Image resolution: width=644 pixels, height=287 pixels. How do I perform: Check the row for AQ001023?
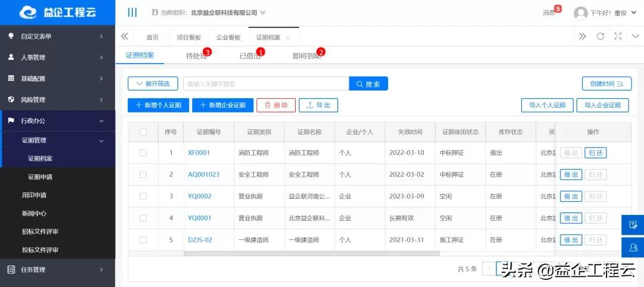pyautogui.click(x=143, y=174)
